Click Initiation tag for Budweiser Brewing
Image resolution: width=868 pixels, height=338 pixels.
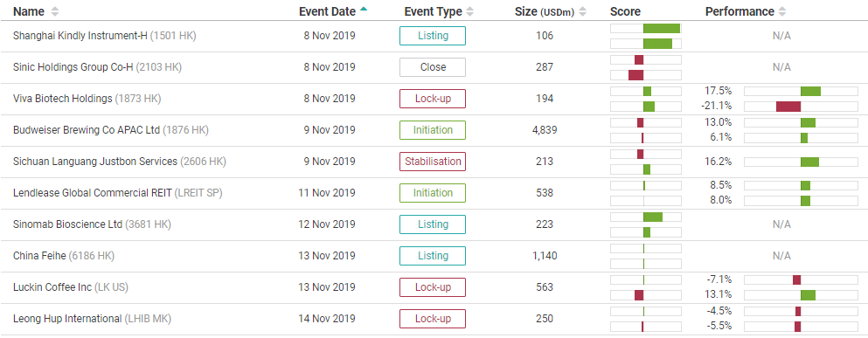(433, 130)
